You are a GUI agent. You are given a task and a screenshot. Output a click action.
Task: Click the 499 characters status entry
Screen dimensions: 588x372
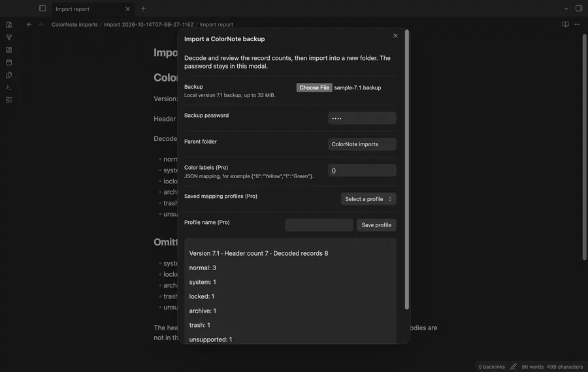coord(564,367)
